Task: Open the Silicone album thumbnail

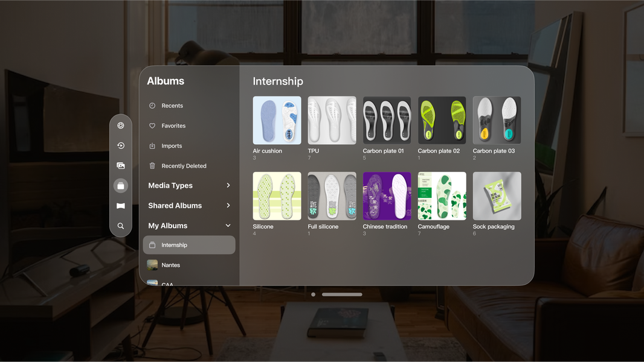Action: (277, 196)
